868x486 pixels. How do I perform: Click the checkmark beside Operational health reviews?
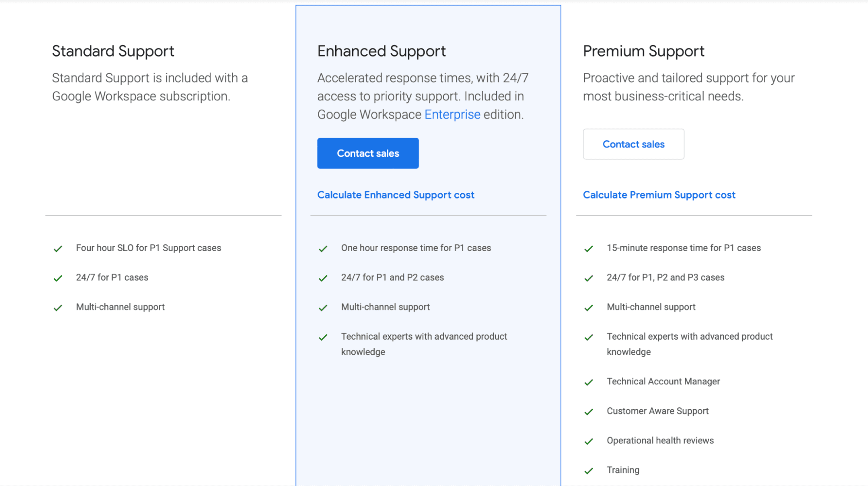tap(589, 441)
